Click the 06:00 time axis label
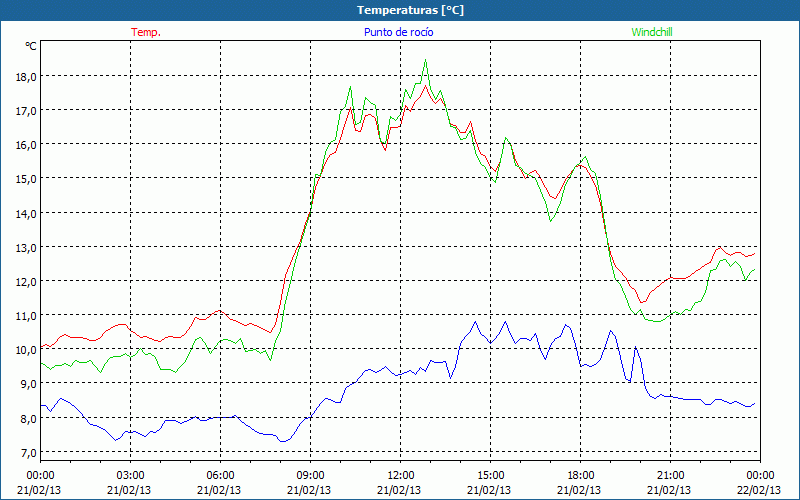This screenshot has height=500, width=800. 220,476
